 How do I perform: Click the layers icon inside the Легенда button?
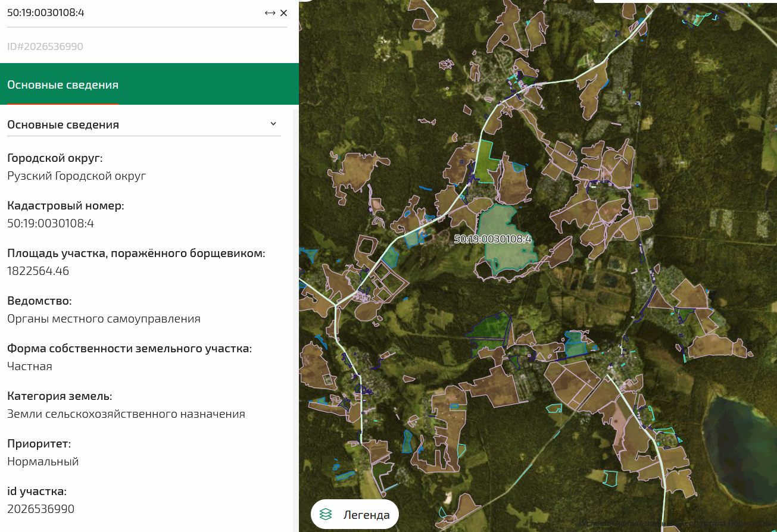pyautogui.click(x=325, y=514)
